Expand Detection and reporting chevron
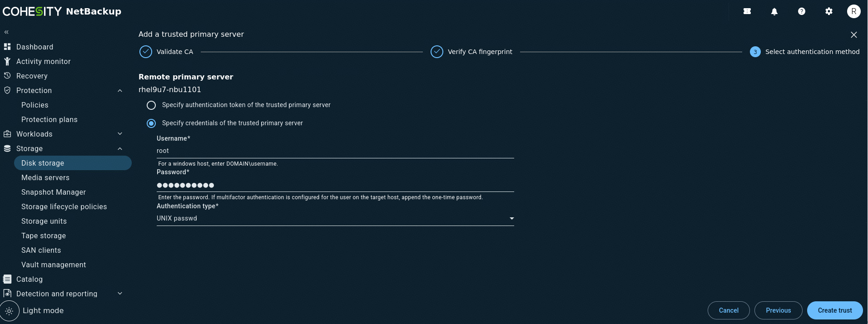868x324 pixels. pyautogui.click(x=120, y=294)
